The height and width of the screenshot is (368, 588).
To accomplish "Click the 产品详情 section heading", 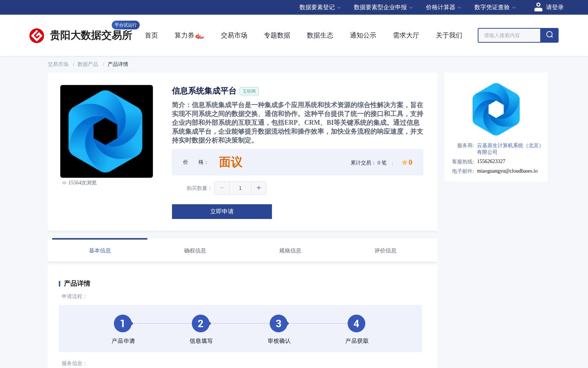I will pyautogui.click(x=77, y=283).
